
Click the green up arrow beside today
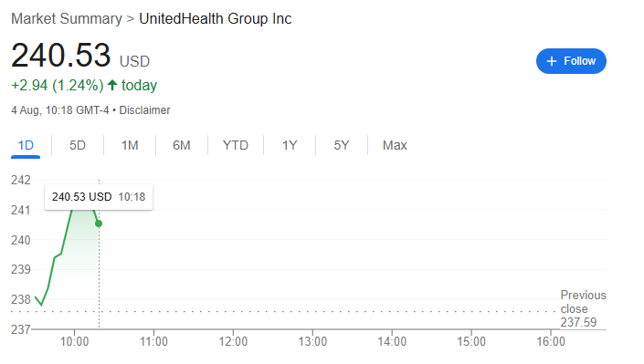pyautogui.click(x=112, y=85)
